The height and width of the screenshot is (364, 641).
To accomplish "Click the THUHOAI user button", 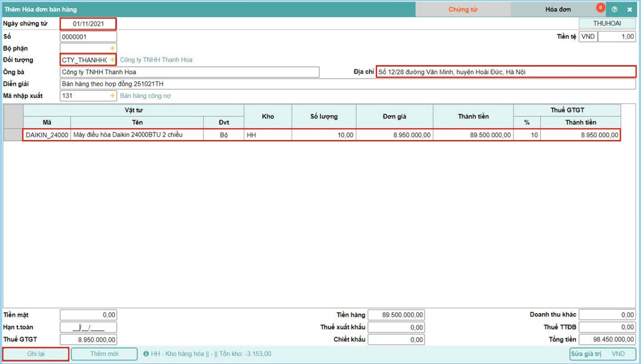I will pos(607,23).
